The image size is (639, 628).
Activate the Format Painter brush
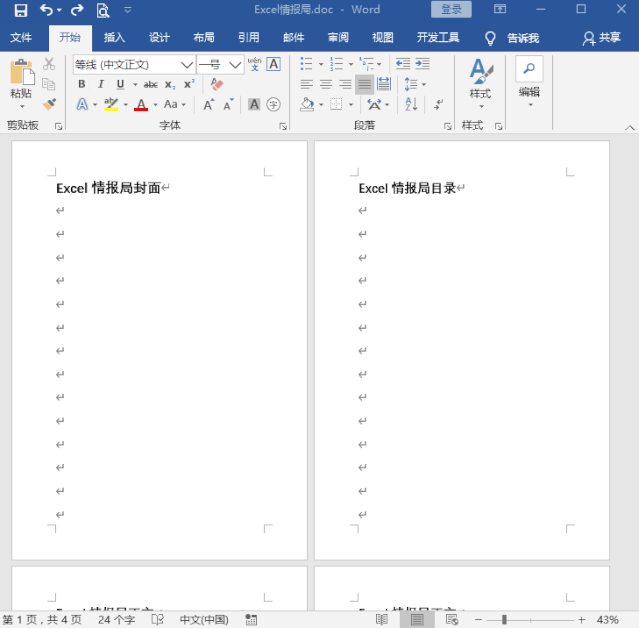[49, 104]
